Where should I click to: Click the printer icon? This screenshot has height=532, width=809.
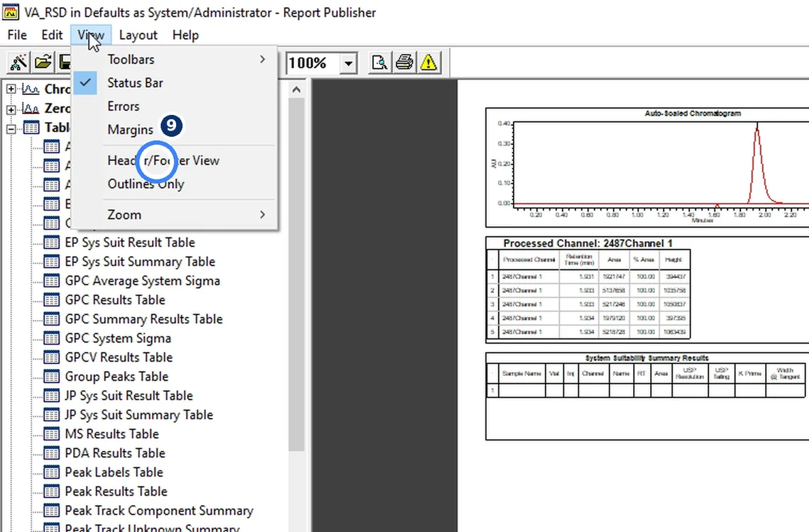coord(404,62)
